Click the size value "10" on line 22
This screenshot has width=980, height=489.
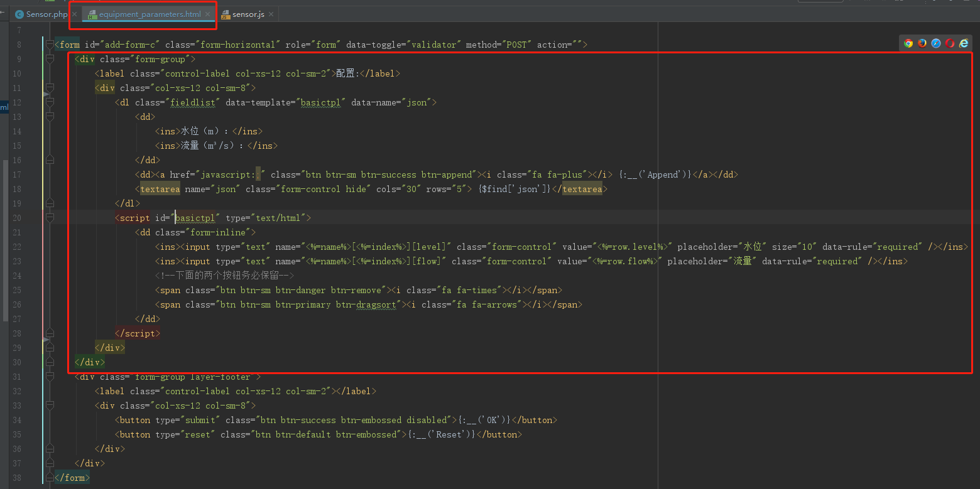(807, 247)
